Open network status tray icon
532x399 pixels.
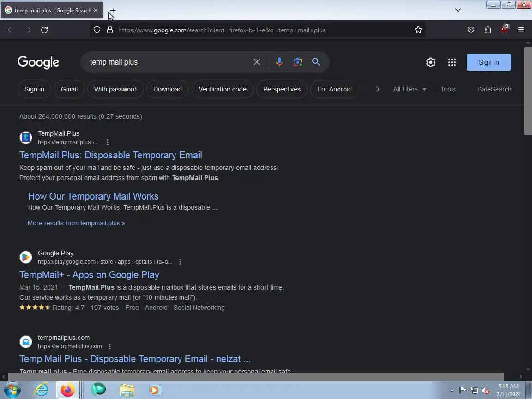coord(474,390)
